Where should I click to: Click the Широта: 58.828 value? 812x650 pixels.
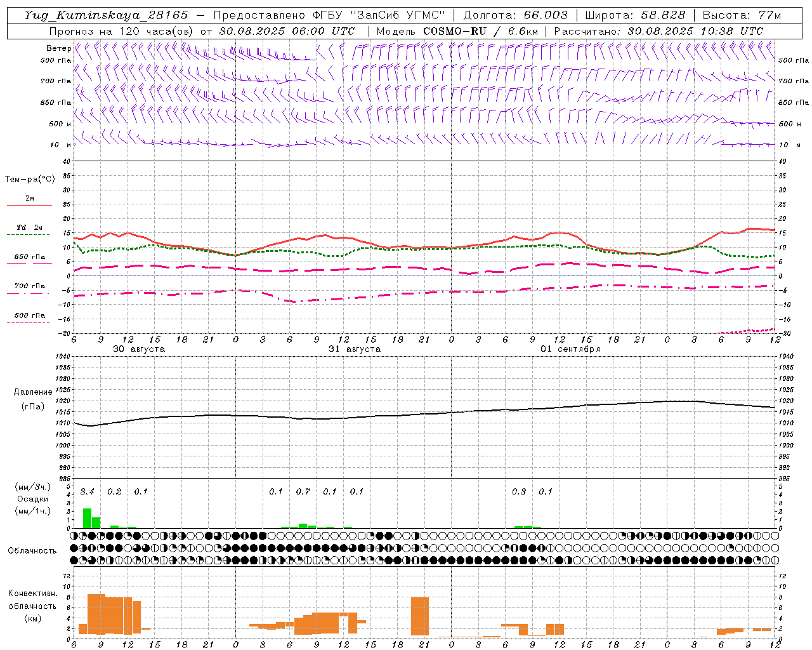(635, 15)
